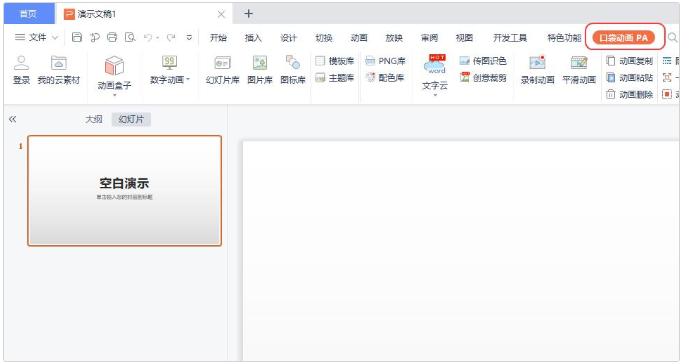The width and height of the screenshot is (689, 364).
Task: Open the customize quick access toolbar dropdown
Action: [189, 38]
